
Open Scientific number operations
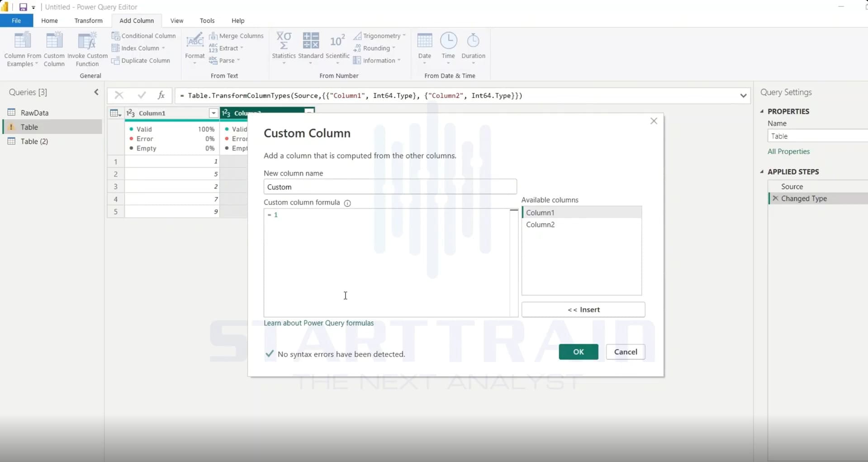click(x=337, y=48)
